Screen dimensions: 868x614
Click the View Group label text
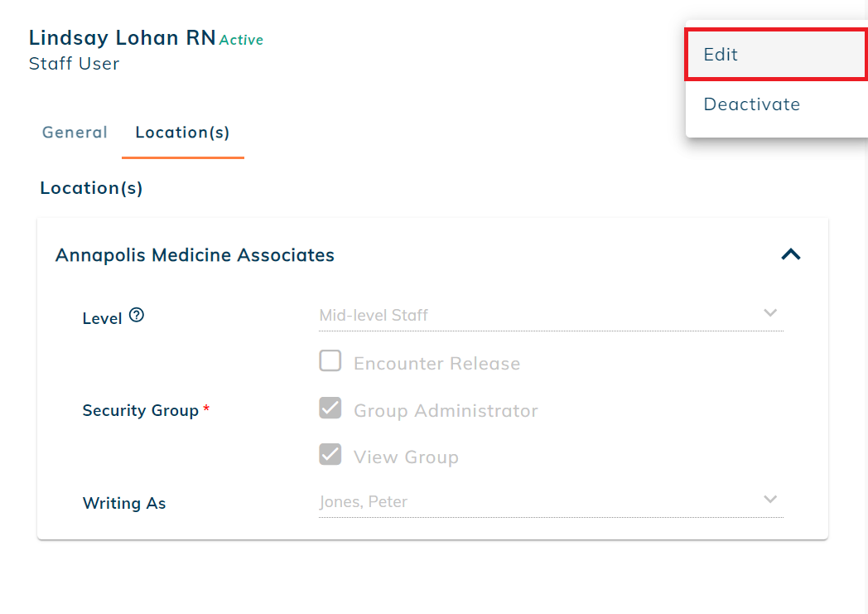pos(406,457)
